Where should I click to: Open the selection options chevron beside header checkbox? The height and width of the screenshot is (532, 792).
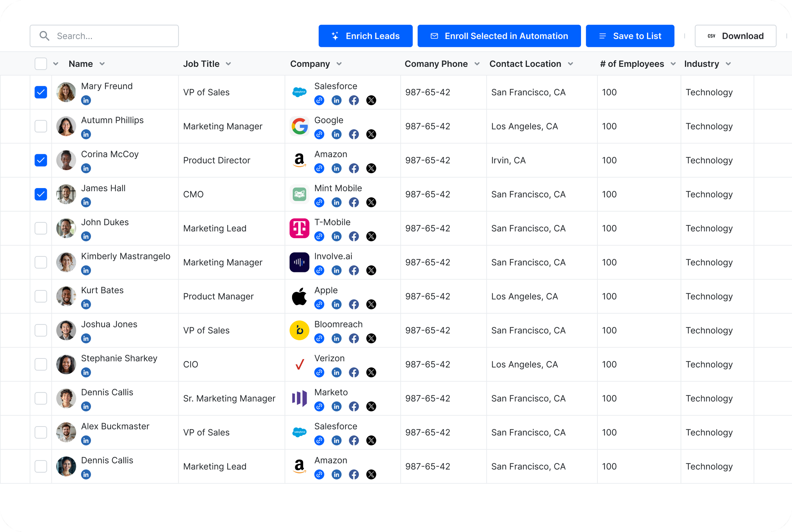(56, 64)
